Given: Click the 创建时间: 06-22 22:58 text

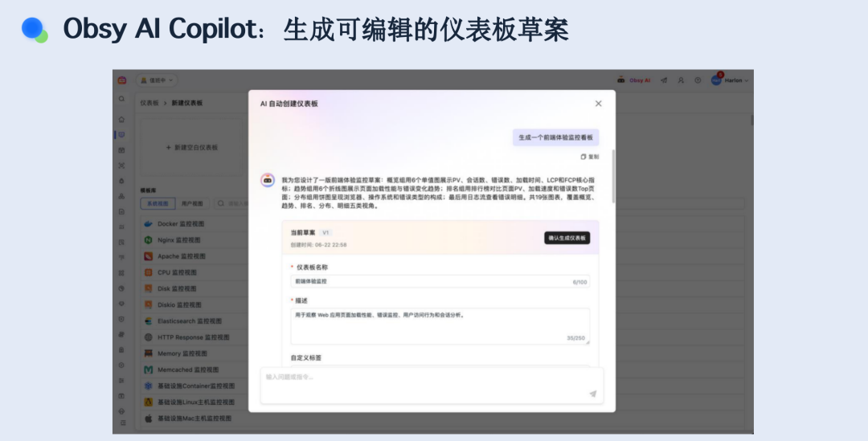Looking at the screenshot, I should tap(319, 244).
